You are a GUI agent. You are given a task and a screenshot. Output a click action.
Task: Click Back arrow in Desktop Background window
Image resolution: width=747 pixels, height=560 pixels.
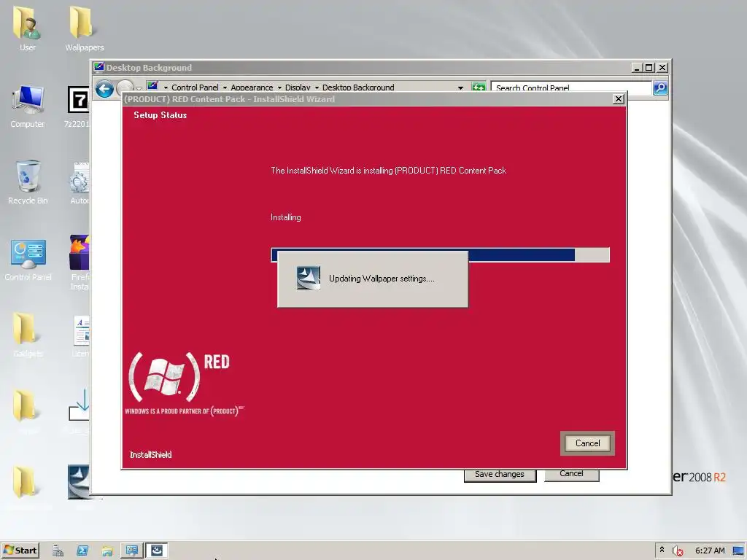pyautogui.click(x=104, y=88)
